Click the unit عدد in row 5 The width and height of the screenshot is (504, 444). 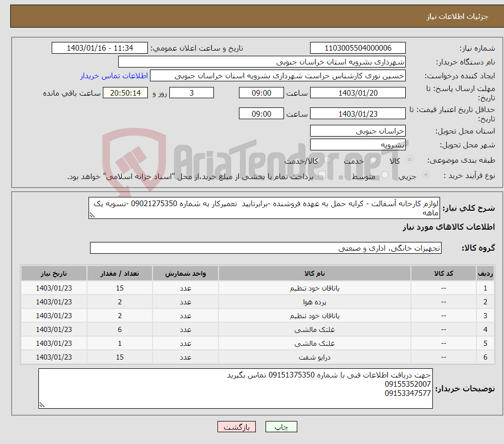click(185, 343)
